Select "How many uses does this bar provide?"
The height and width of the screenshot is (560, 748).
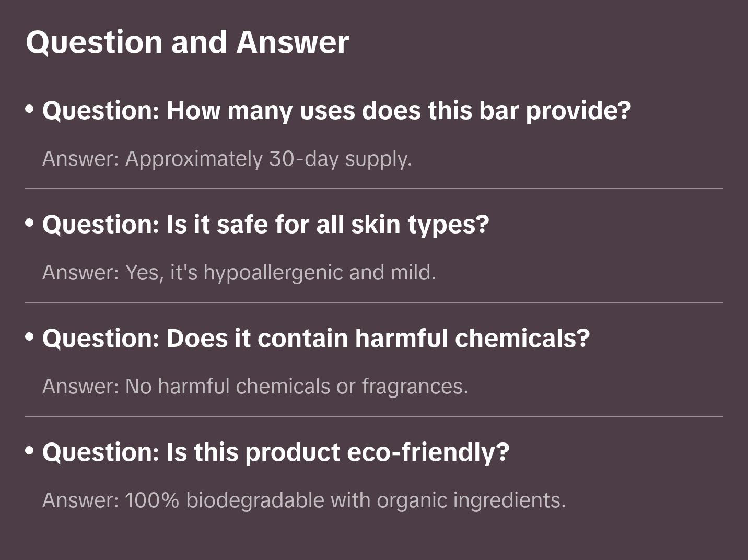point(399,111)
